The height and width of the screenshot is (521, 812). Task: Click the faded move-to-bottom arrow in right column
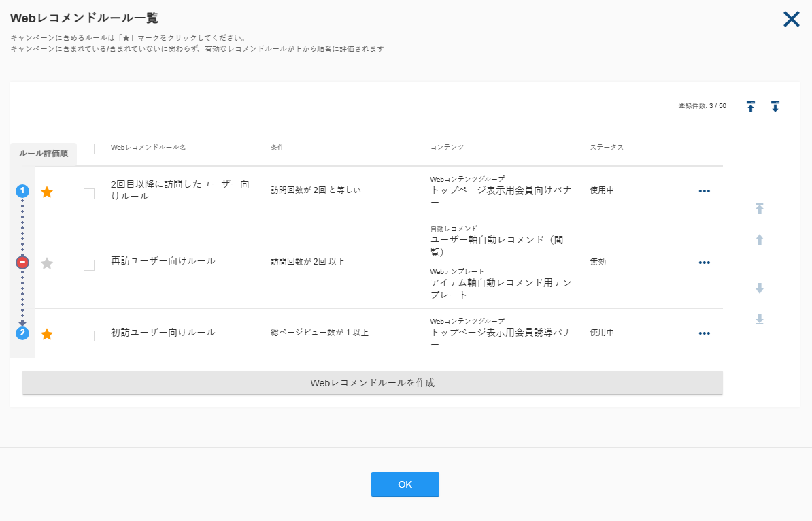pyautogui.click(x=759, y=318)
